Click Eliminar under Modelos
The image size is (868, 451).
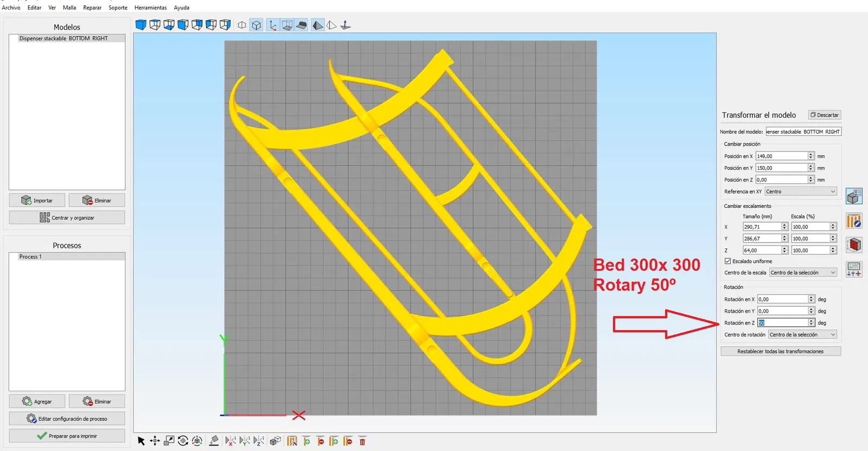coord(97,200)
